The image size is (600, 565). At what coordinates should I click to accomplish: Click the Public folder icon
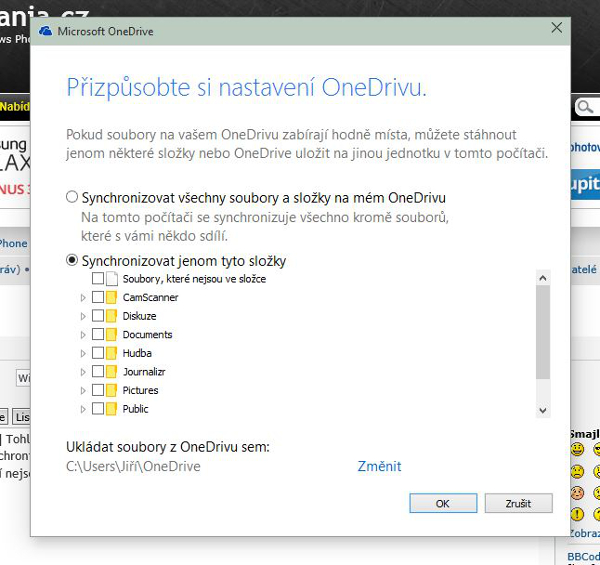click(111, 409)
